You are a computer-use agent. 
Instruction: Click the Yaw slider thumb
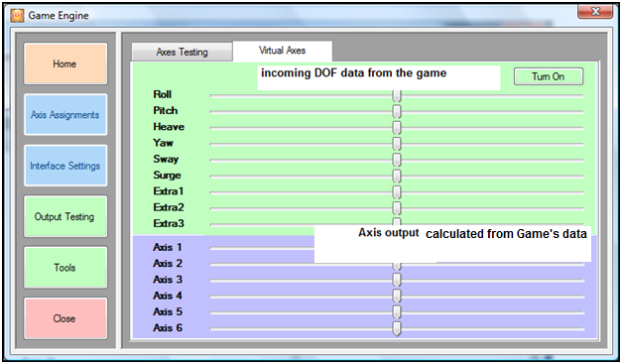click(x=397, y=144)
